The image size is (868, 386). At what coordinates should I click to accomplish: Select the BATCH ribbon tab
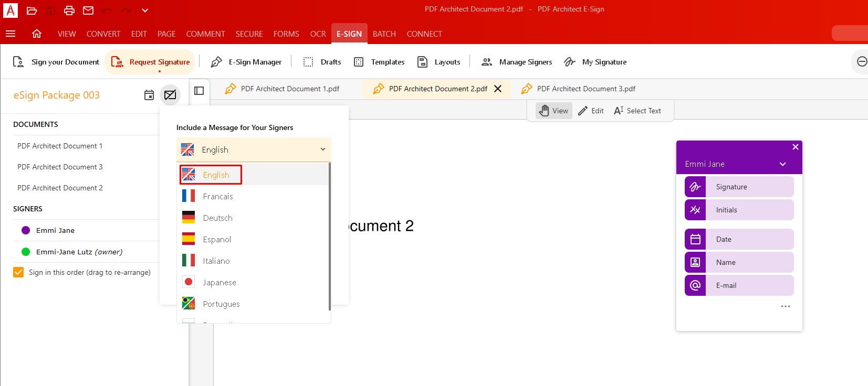coord(384,34)
